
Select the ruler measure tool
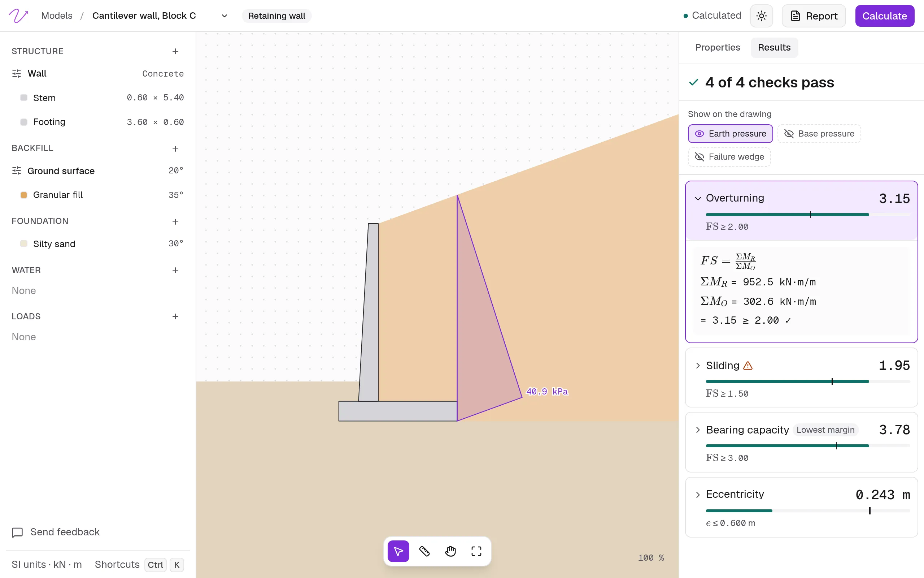424,551
